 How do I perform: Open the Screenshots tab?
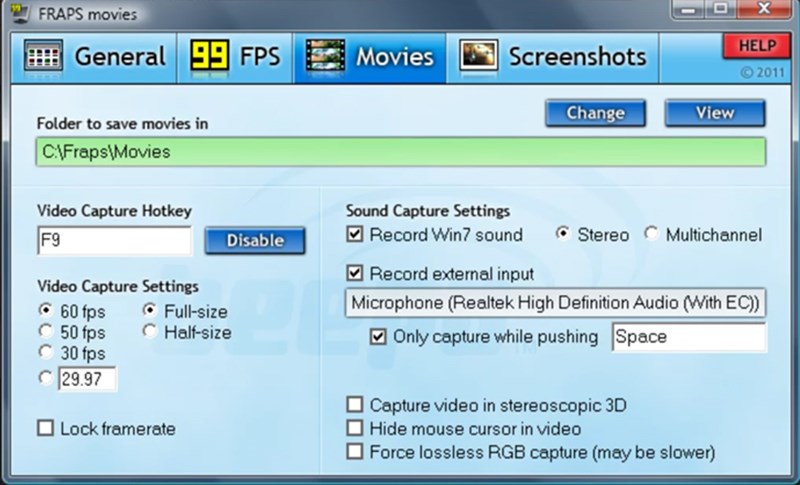pos(576,57)
